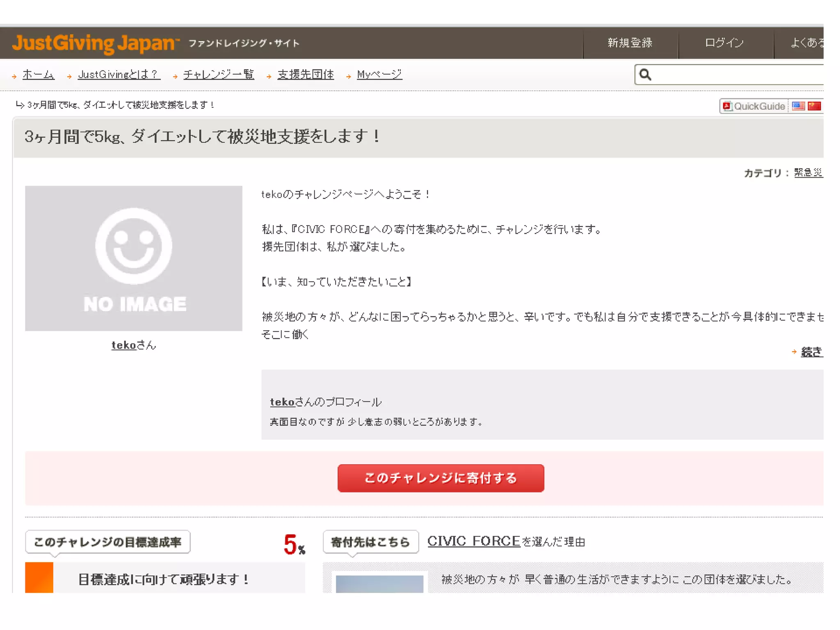This screenshot has height=630, width=840.
Task: Open the JustGivingとは？ link
Action: pos(119,74)
